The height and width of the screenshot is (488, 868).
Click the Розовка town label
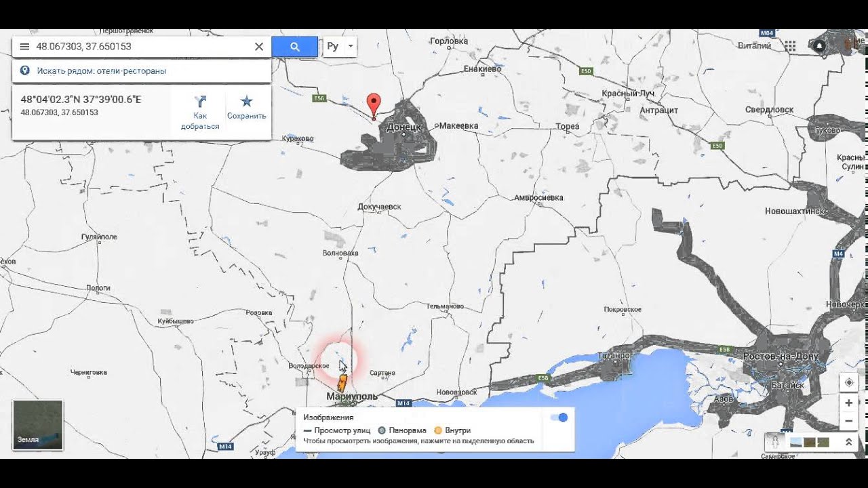258,313
